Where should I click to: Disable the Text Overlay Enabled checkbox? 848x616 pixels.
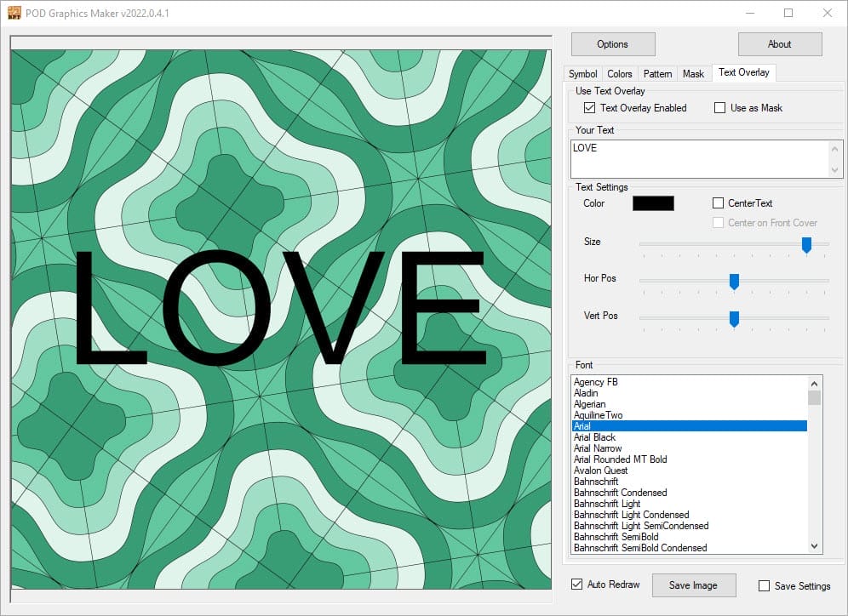click(x=589, y=108)
